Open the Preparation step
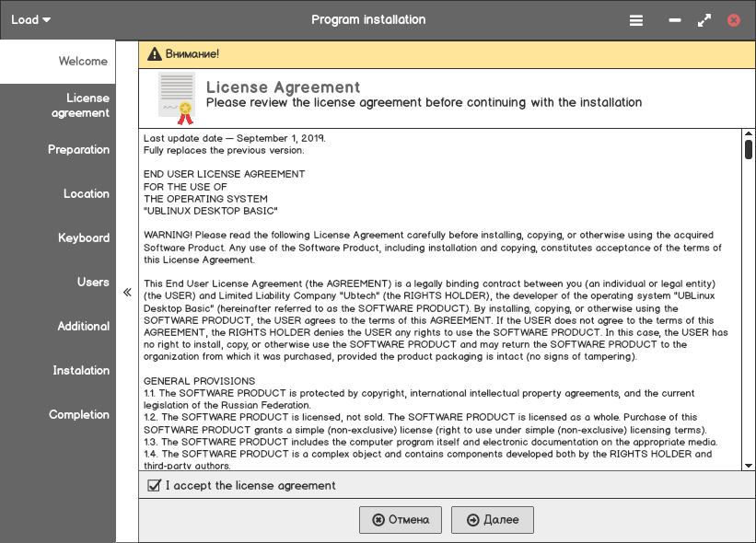The width and height of the screenshot is (756, 543). 58,150
